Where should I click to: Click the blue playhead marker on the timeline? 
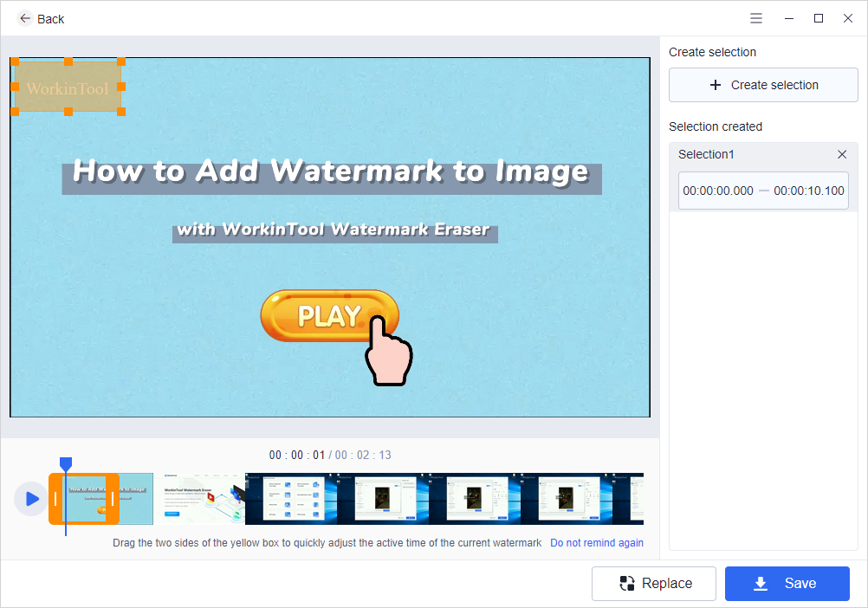[x=66, y=464]
